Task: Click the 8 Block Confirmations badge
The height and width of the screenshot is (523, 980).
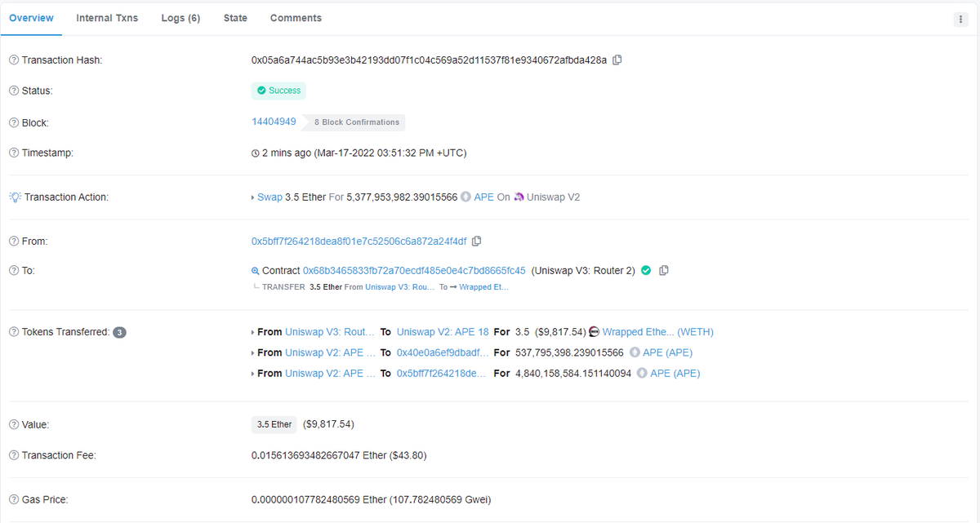Action: pyautogui.click(x=353, y=122)
